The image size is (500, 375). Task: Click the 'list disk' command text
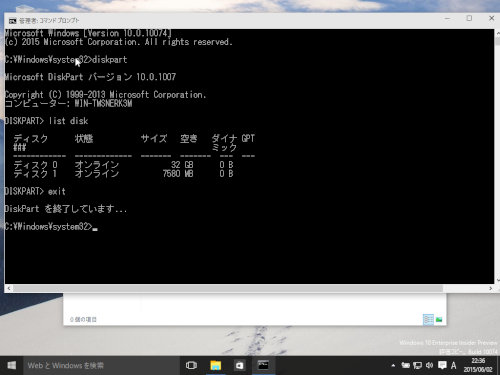coord(68,121)
